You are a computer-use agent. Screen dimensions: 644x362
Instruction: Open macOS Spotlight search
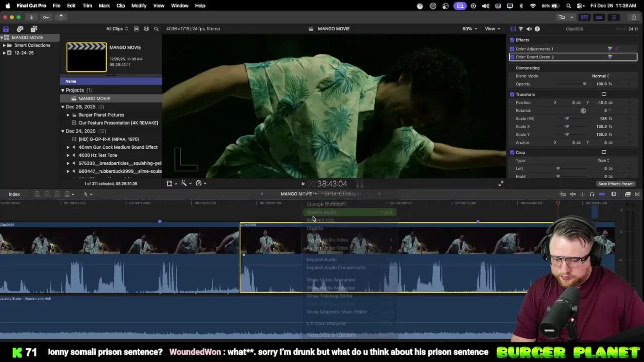click(x=569, y=6)
